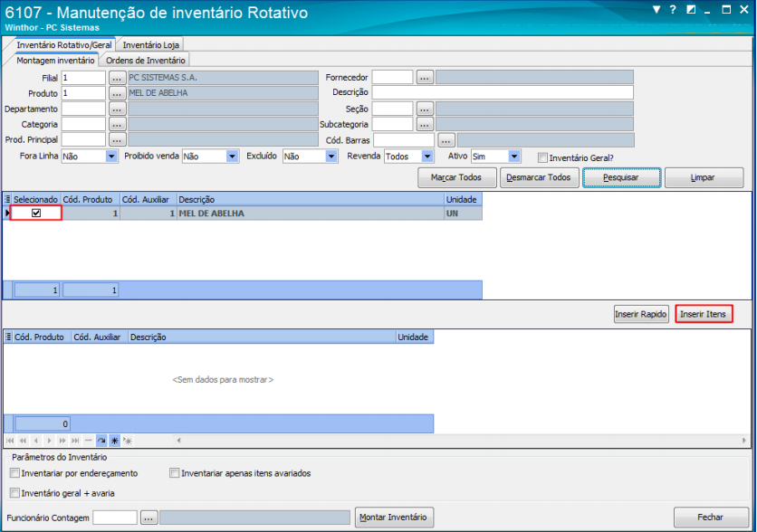Viewport: 757px width, 532px height.
Task: Click the title bar pencil edit icon
Action: tap(691, 10)
